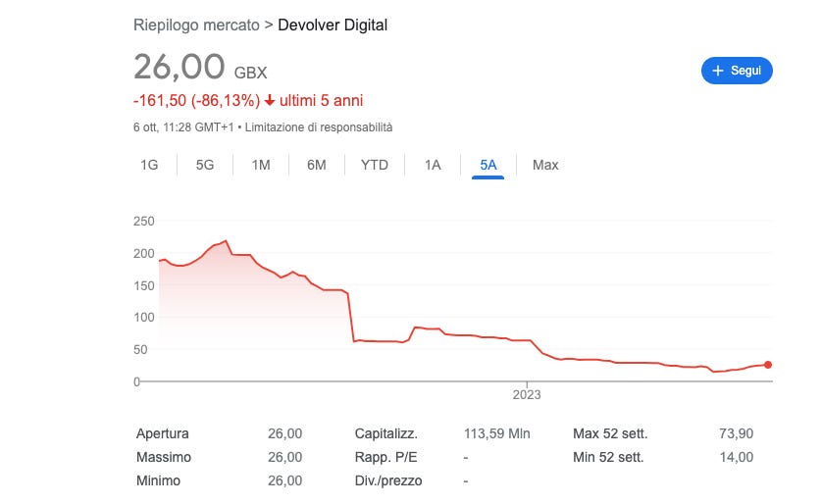Click the ultimi 5 anni text
Screen dimensions: 821x504
pyautogui.click(x=321, y=100)
